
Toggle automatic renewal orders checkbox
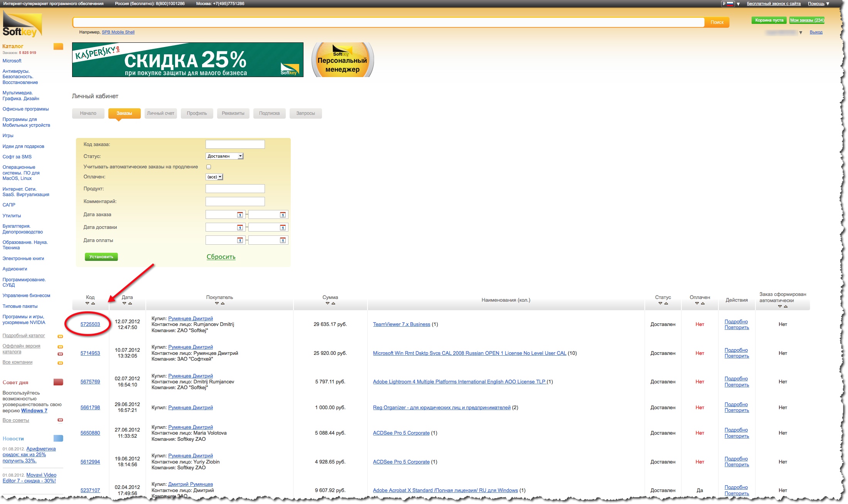click(x=209, y=167)
